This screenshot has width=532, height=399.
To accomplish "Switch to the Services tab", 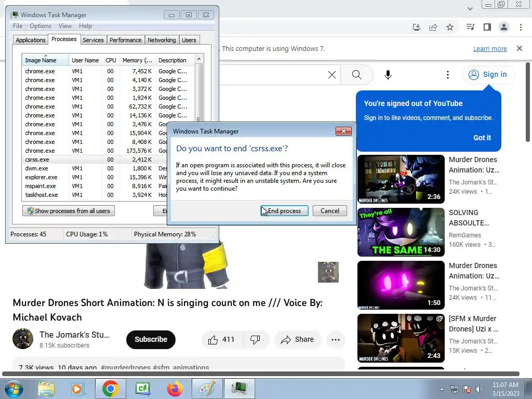I will tap(93, 40).
